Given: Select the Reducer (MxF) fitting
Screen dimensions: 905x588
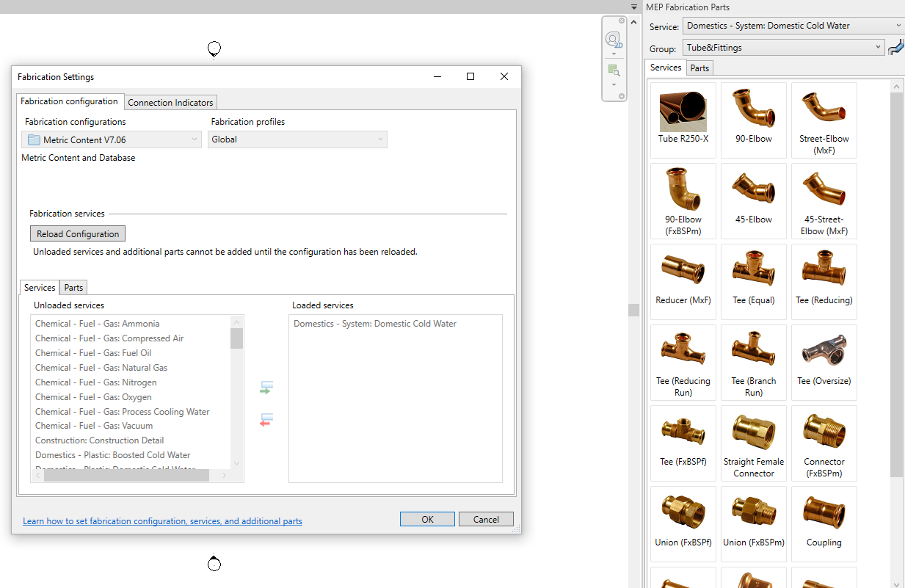Looking at the screenshot, I should pos(683,281).
